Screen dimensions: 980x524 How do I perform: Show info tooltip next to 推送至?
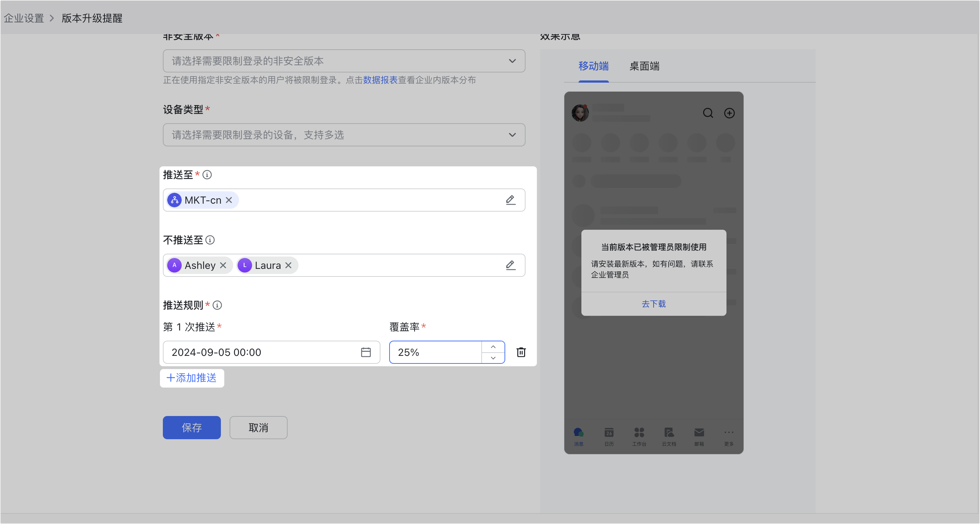click(x=207, y=175)
